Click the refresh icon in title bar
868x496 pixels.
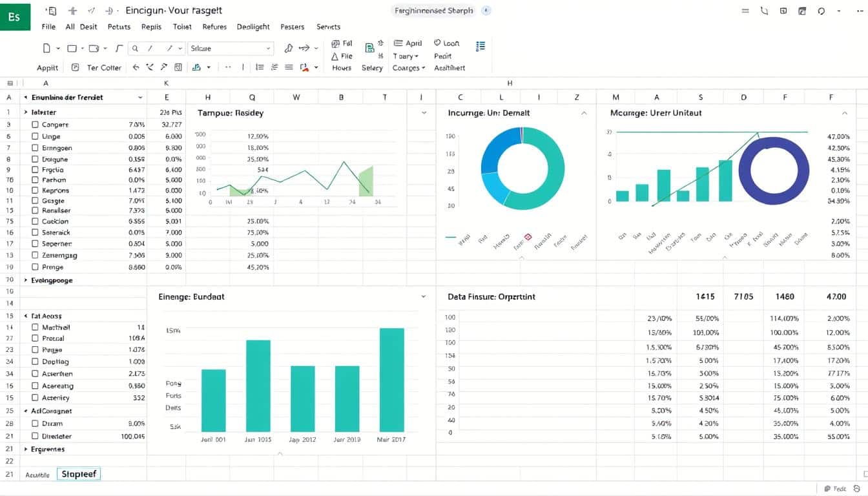tap(821, 11)
